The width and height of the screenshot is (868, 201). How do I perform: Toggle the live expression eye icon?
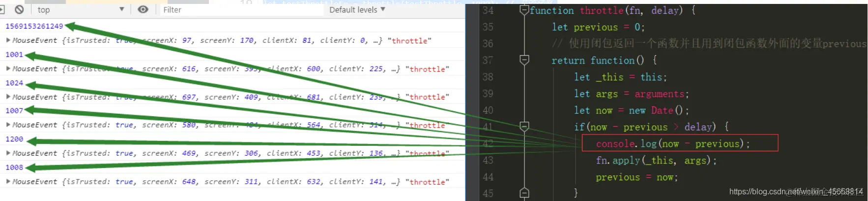143,9
